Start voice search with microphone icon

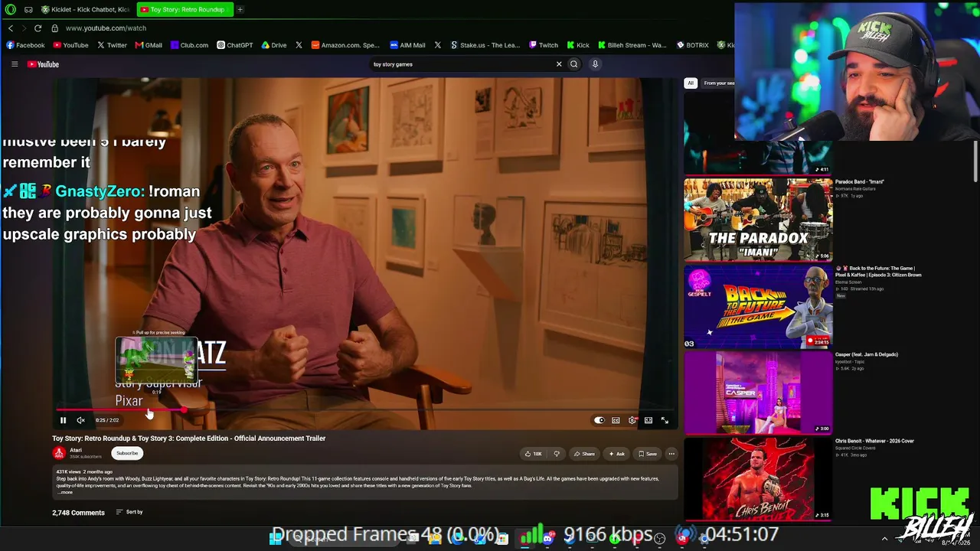tap(595, 64)
